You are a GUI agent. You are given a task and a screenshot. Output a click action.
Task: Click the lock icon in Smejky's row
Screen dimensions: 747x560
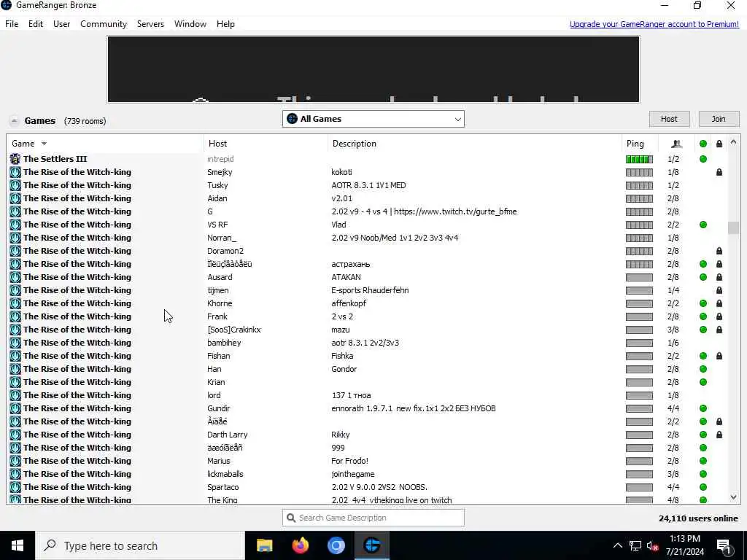tap(719, 172)
